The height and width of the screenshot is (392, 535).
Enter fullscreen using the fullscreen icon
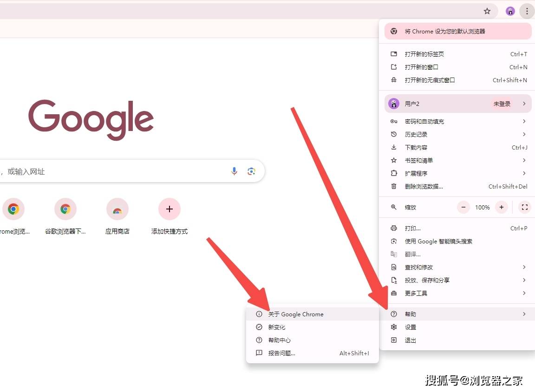tap(525, 207)
